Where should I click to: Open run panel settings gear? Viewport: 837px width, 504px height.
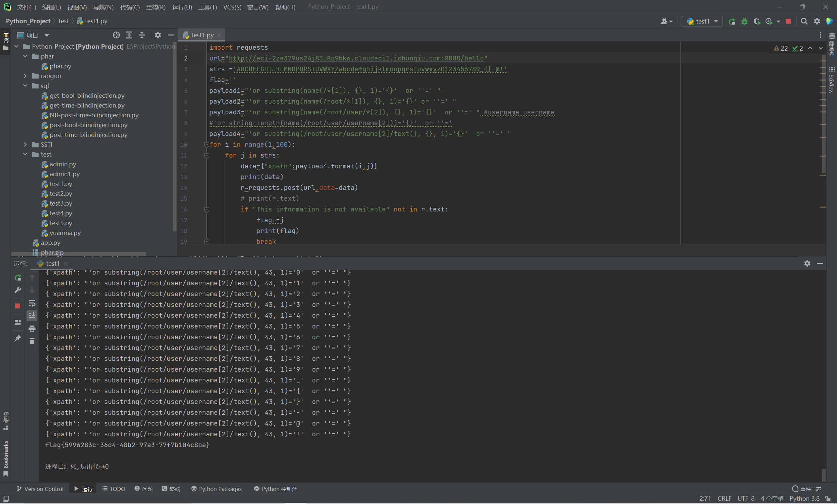[807, 263]
